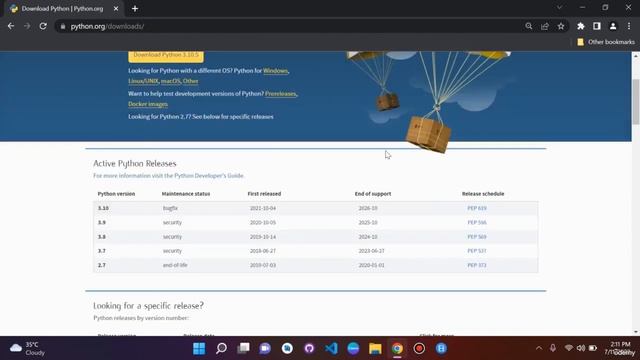
Task: Open the Python Developer's Guide link
Action: tap(209, 176)
